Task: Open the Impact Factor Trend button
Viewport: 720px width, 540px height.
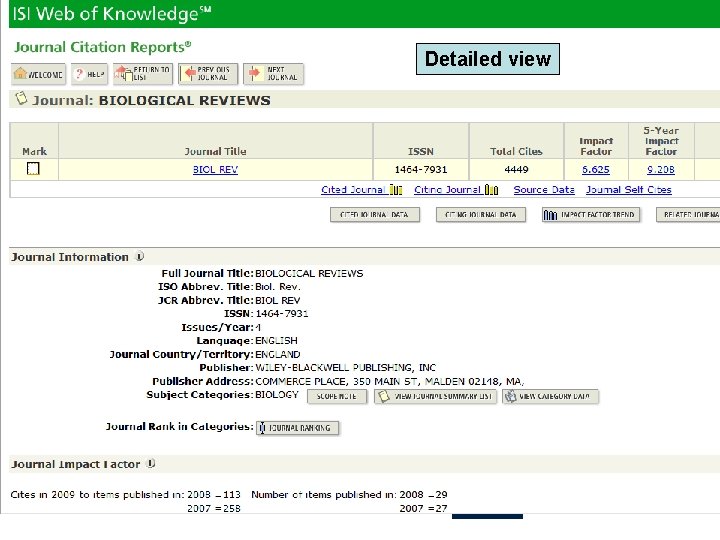Action: tap(591, 215)
